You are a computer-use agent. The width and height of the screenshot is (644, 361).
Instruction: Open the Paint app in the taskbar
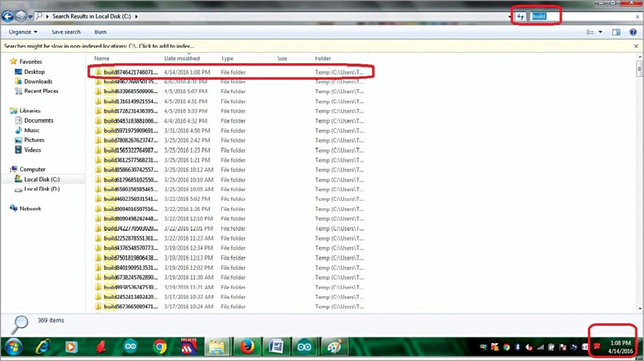coord(334,347)
